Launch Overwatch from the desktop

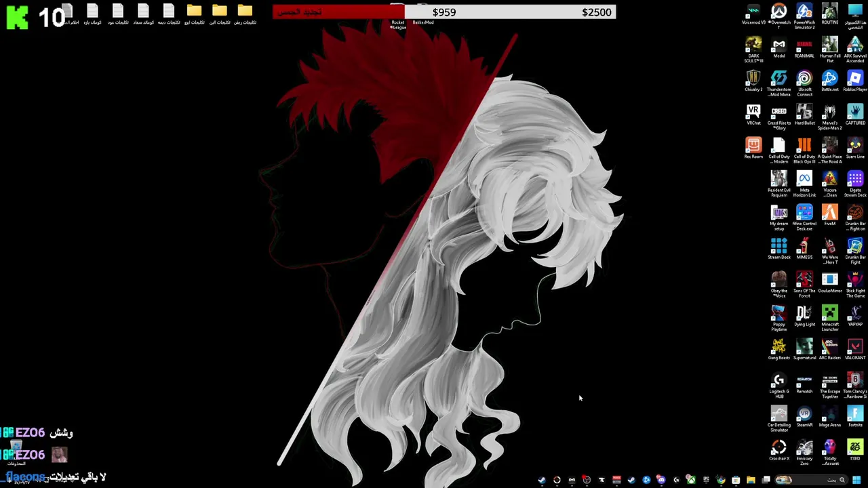tap(778, 16)
